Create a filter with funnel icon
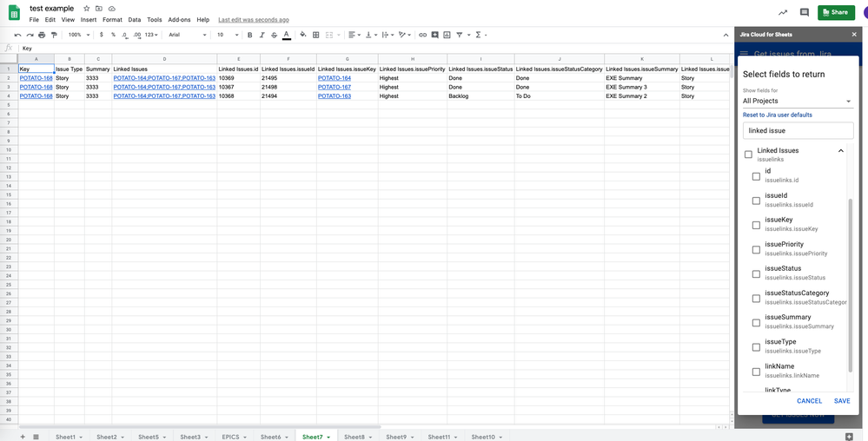 460,35
